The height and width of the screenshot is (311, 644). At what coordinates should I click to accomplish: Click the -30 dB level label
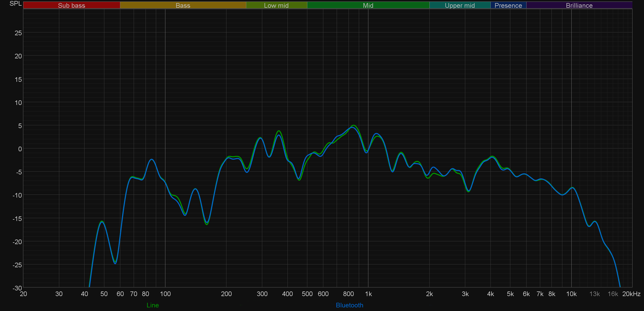click(x=17, y=288)
